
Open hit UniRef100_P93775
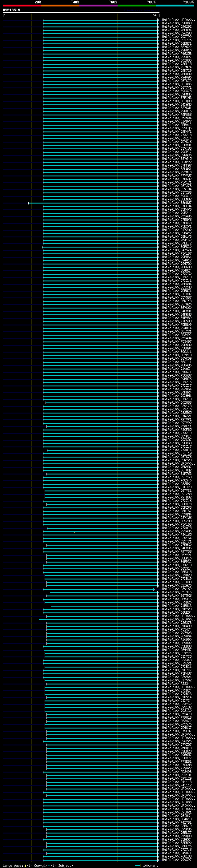coord(177,40)
